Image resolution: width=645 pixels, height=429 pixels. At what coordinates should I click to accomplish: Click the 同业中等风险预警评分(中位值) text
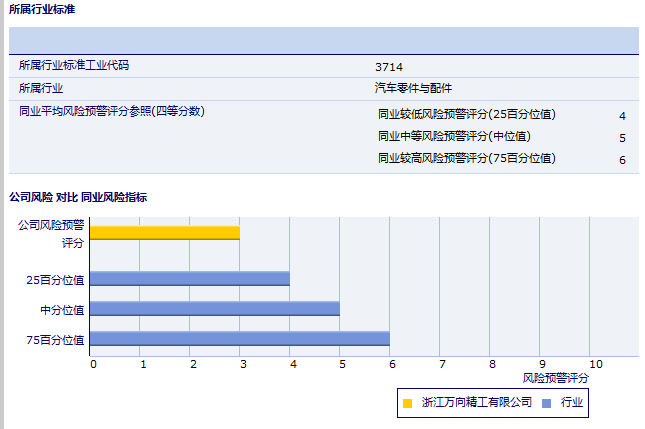point(454,137)
